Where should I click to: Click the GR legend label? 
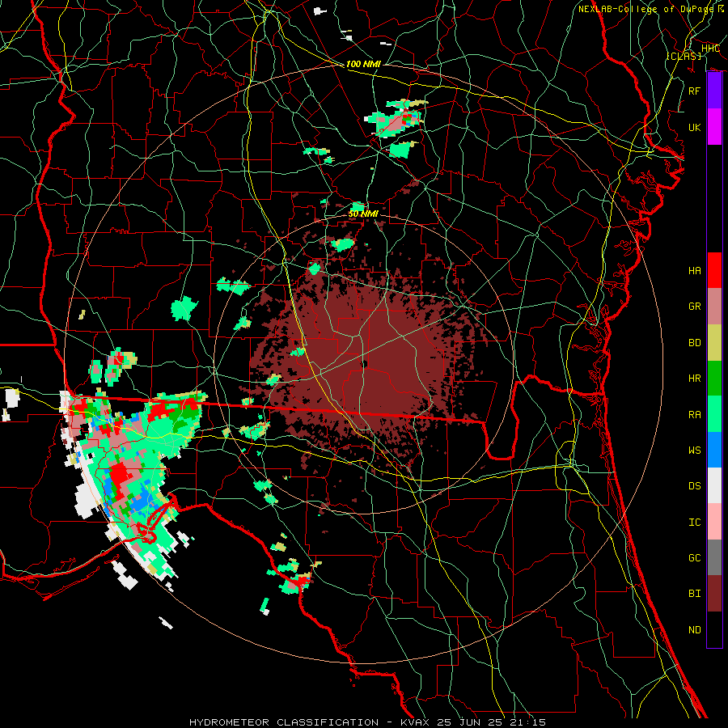coord(695,307)
